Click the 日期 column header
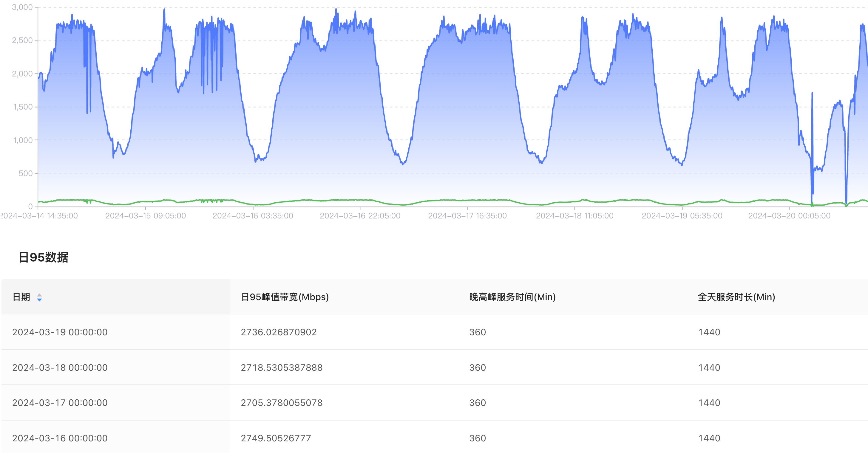This screenshot has width=868, height=453. pyautogui.click(x=115, y=297)
